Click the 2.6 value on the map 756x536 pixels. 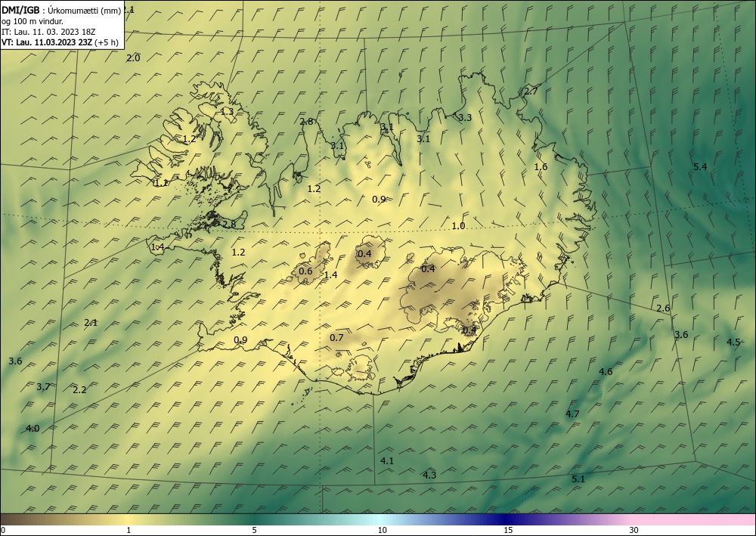pyautogui.click(x=664, y=308)
